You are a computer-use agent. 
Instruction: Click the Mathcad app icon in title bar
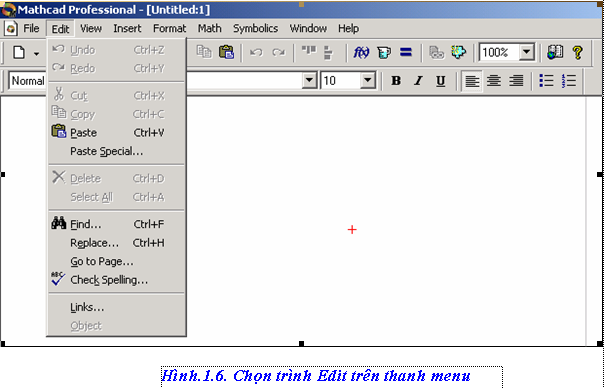tap(9, 10)
